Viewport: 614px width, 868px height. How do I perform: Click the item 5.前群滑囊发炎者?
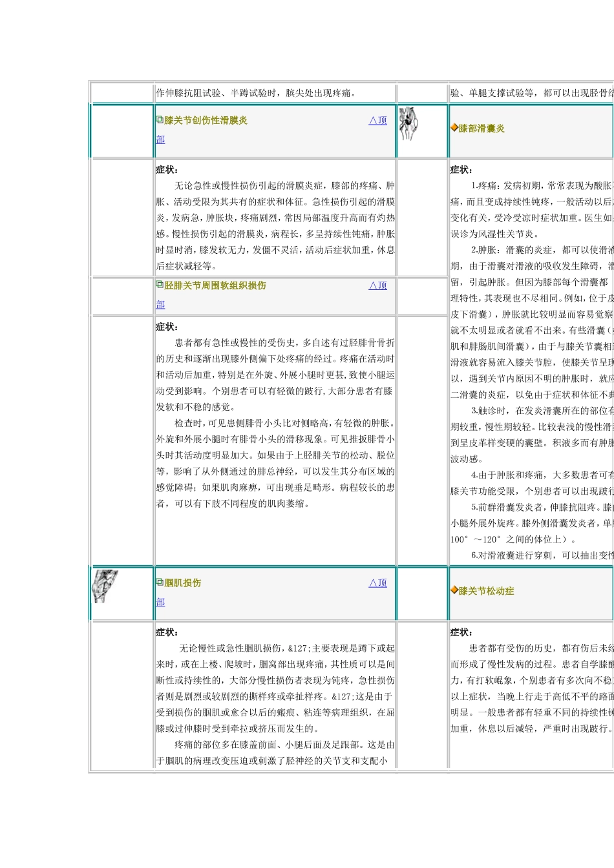[x=532, y=523]
